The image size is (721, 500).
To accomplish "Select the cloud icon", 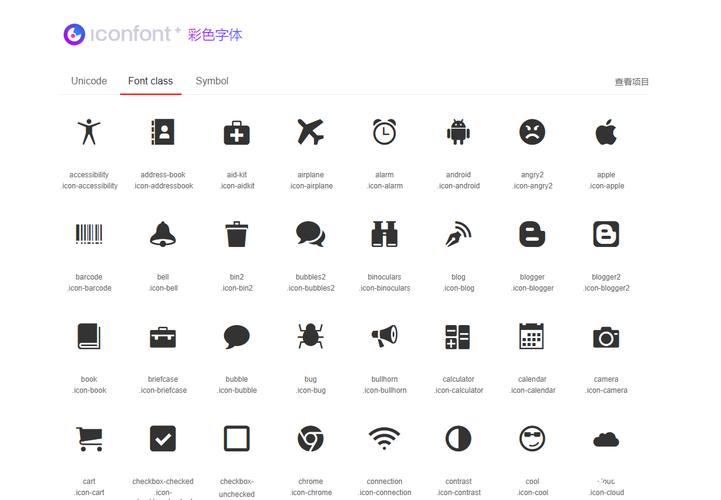I will point(606,440).
